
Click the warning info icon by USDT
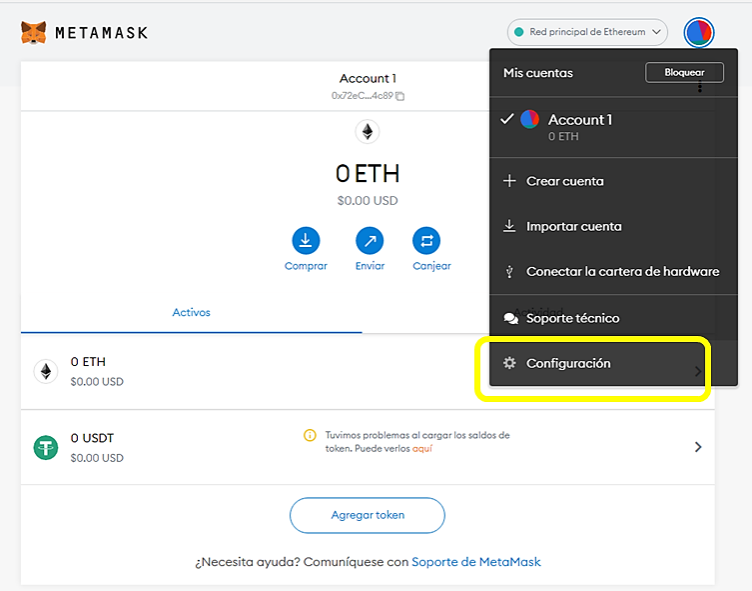(310, 435)
